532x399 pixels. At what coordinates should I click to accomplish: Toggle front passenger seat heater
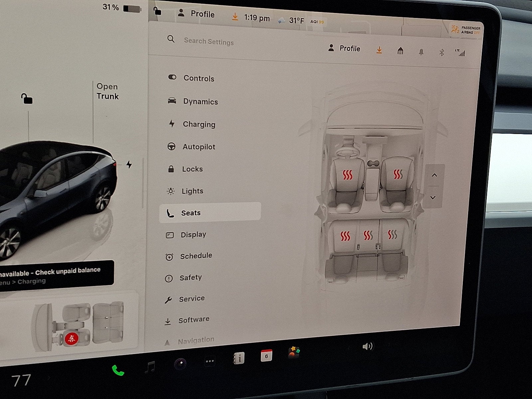(x=398, y=174)
